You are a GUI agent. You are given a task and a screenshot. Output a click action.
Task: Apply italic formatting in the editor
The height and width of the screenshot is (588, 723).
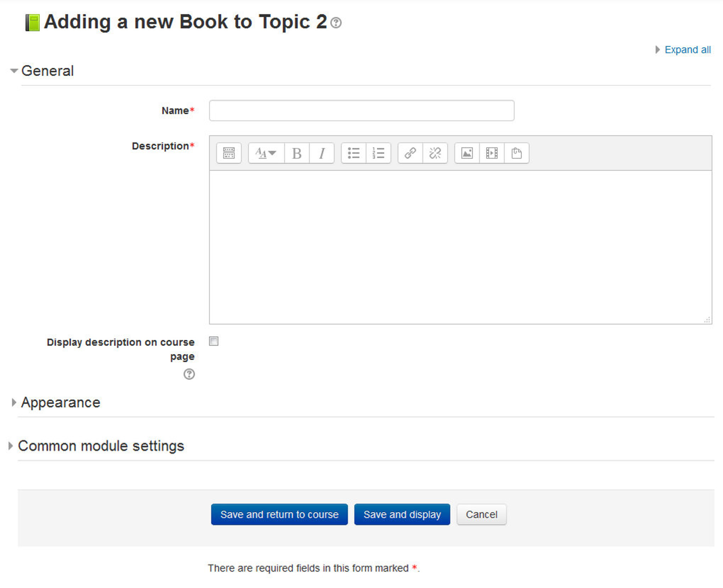tap(322, 153)
